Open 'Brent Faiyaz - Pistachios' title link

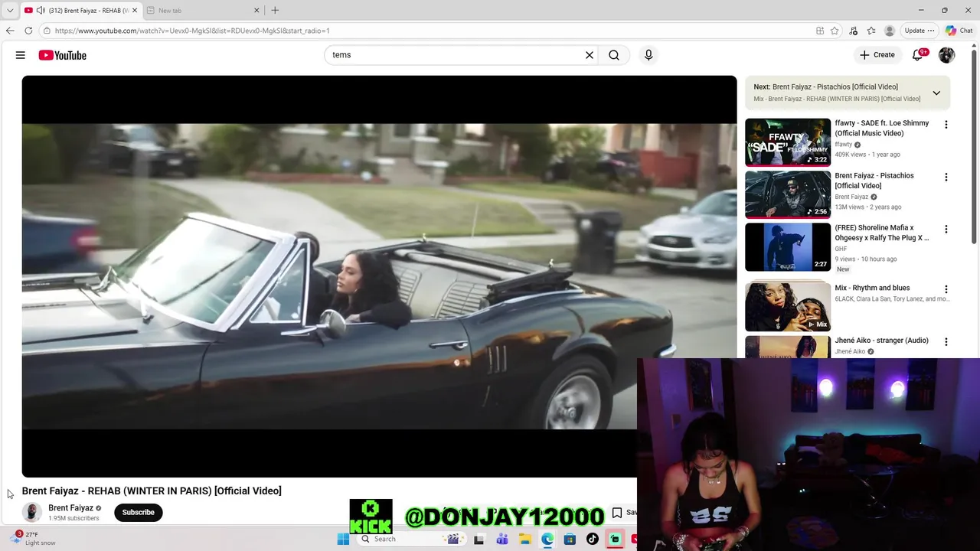tap(874, 181)
